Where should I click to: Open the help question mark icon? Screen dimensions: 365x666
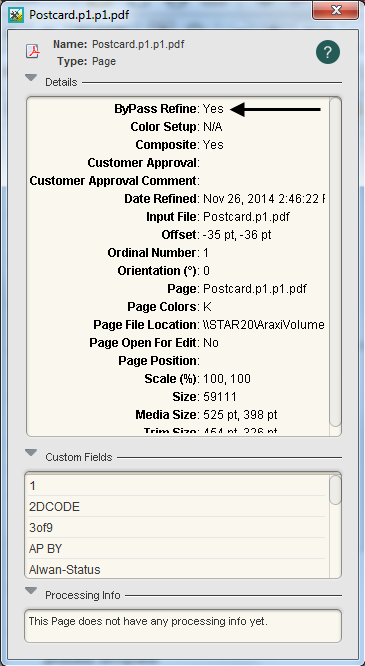click(328, 52)
